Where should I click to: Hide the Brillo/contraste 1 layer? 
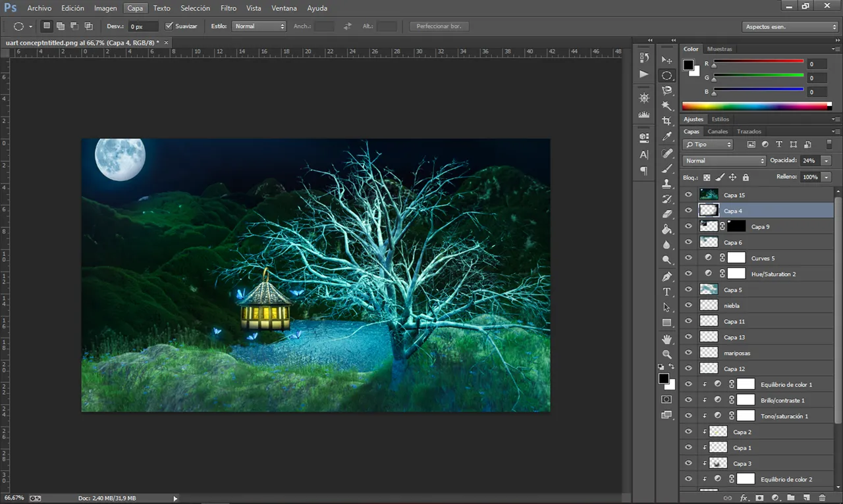click(x=688, y=400)
